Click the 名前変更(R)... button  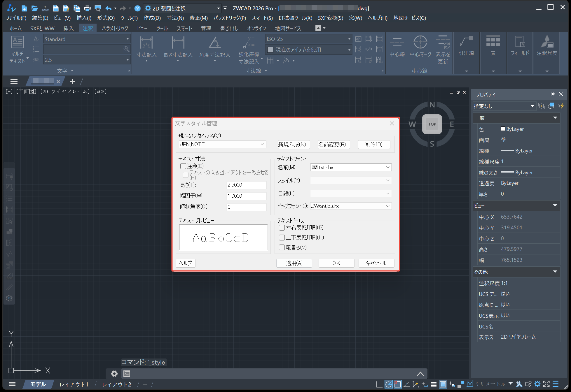click(x=334, y=145)
